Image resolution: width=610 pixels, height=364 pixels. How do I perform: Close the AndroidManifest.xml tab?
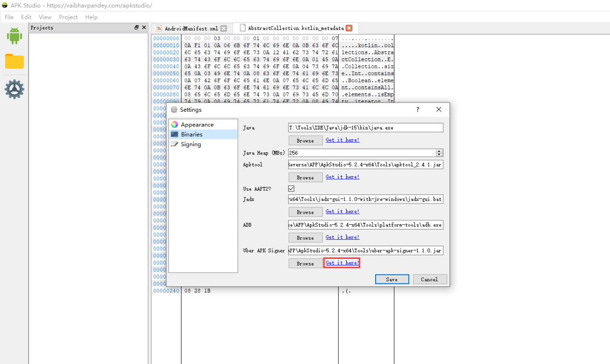coord(224,28)
